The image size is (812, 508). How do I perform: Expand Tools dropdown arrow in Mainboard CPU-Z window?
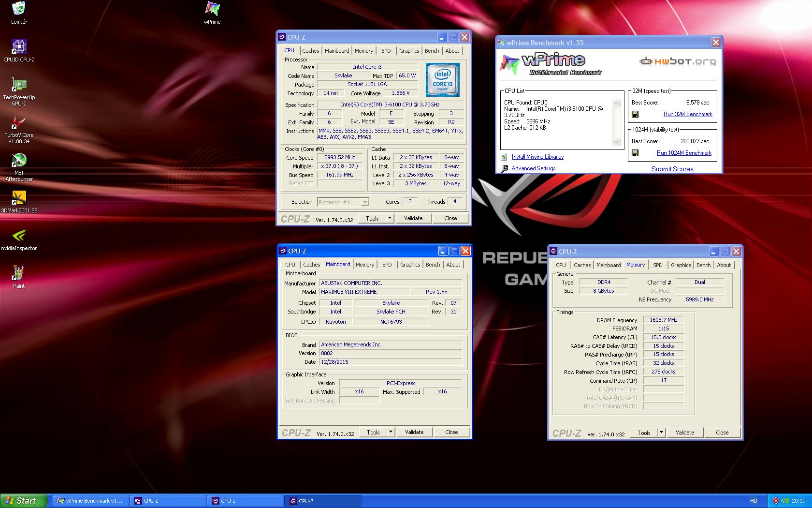click(x=391, y=432)
